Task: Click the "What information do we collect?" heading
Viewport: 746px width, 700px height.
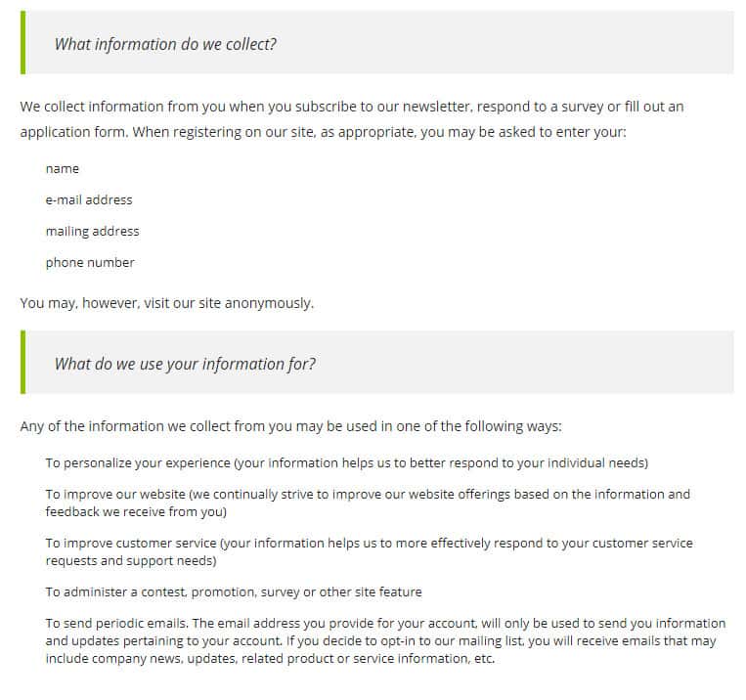Action: (x=165, y=44)
